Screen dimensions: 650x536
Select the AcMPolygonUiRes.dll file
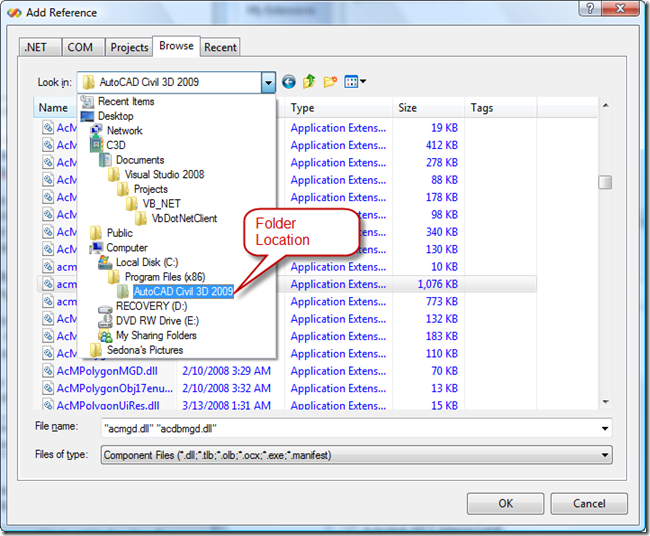(x=108, y=405)
